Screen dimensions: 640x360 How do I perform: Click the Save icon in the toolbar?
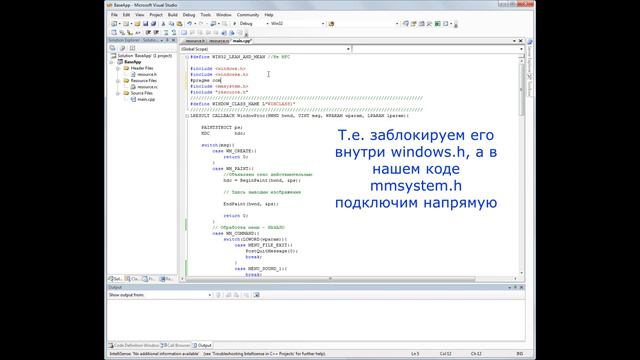tap(145, 24)
